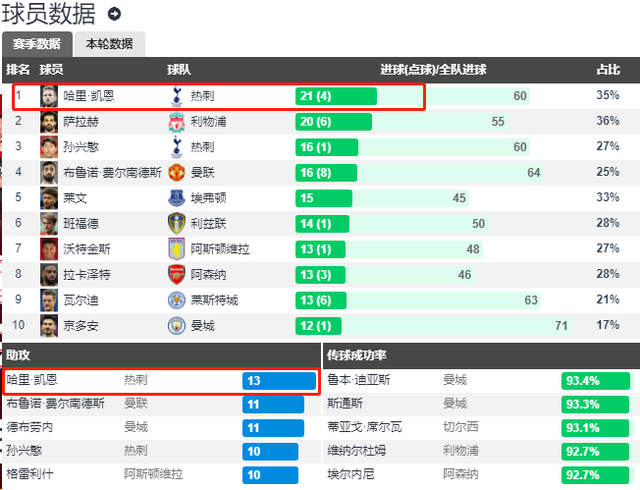Click Liverpool crest in Salah row
The height and width of the screenshot is (490, 640).
(x=176, y=122)
